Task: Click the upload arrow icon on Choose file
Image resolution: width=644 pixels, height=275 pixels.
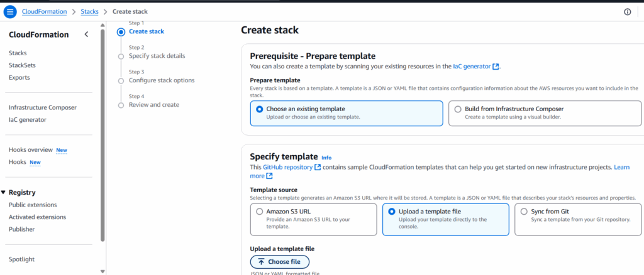Action: coord(261,262)
